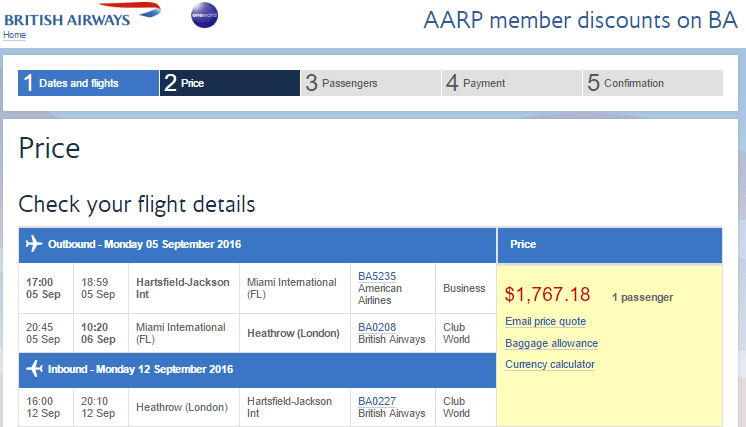Click 'Heathrow (London)' origin in BA0227 row
This screenshot has width=746, height=427.
[182, 408]
